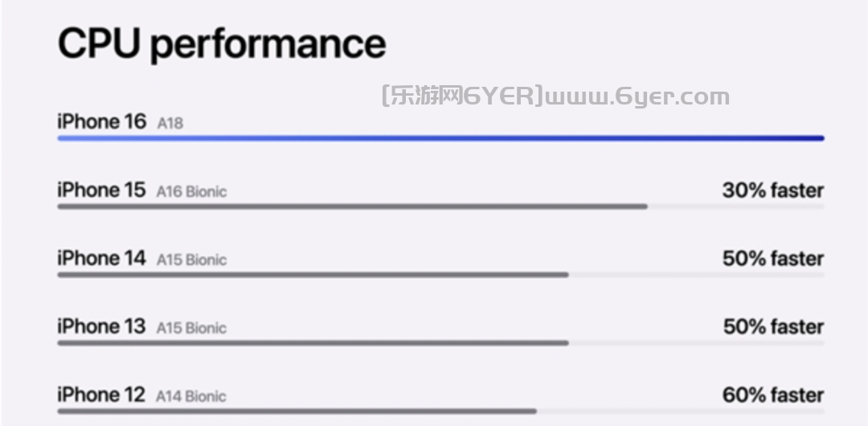Image resolution: width=868 pixels, height=426 pixels.
Task: Click the blue iPhone 16 performance bar
Action: [x=440, y=138]
